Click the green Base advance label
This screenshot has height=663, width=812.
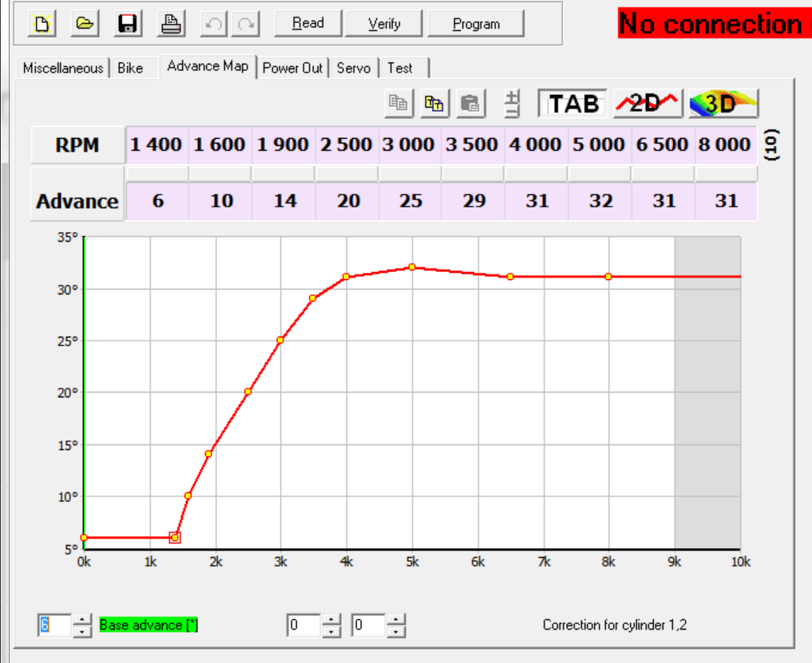pyautogui.click(x=149, y=626)
